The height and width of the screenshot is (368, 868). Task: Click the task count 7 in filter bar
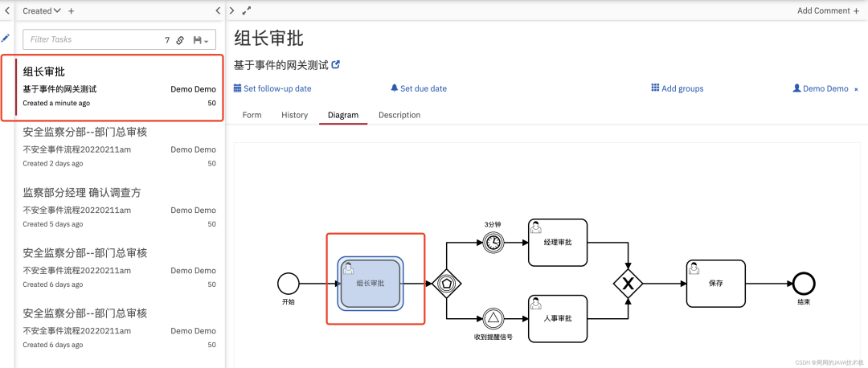click(167, 40)
